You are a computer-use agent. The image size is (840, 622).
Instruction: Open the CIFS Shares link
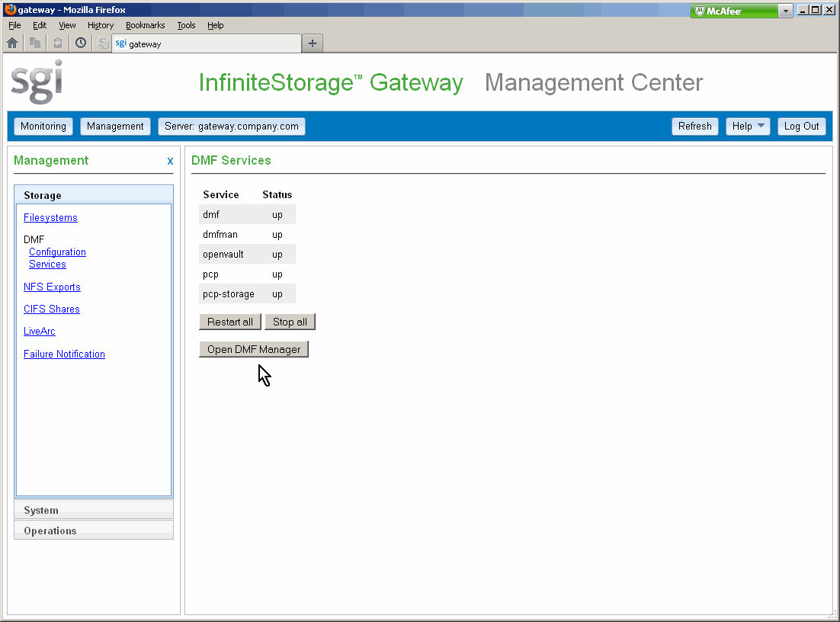[51, 309]
